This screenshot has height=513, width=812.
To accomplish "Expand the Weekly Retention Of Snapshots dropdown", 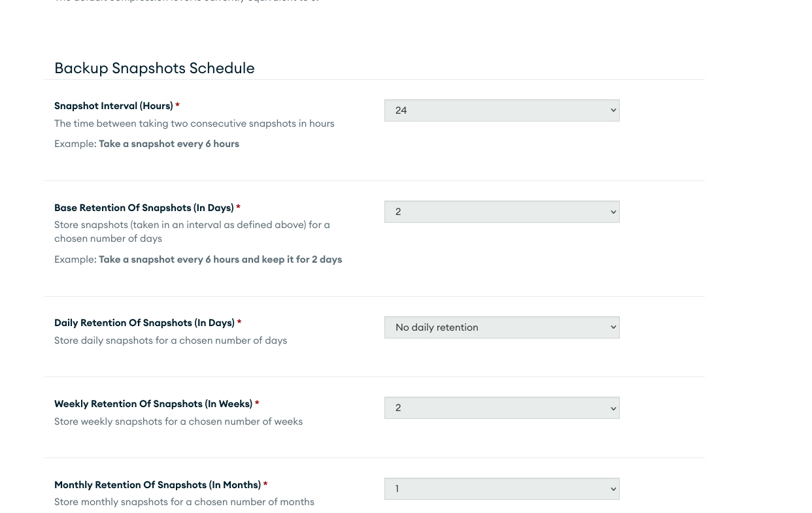I will coord(501,408).
